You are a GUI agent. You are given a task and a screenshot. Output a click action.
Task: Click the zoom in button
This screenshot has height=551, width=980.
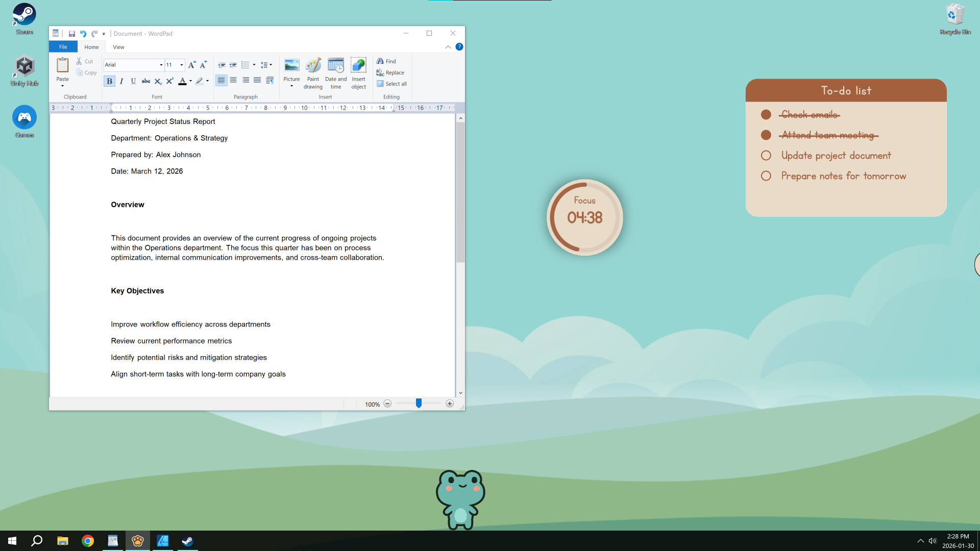(x=450, y=403)
